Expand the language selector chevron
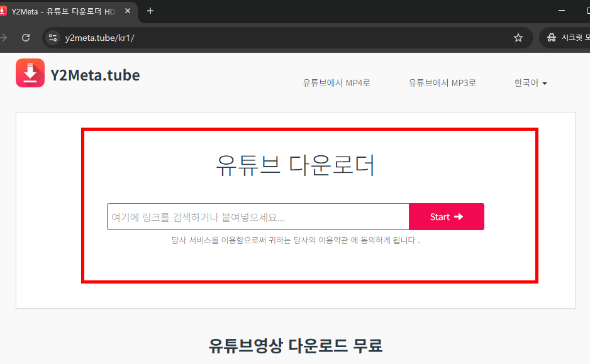The image size is (590, 364). coord(543,83)
